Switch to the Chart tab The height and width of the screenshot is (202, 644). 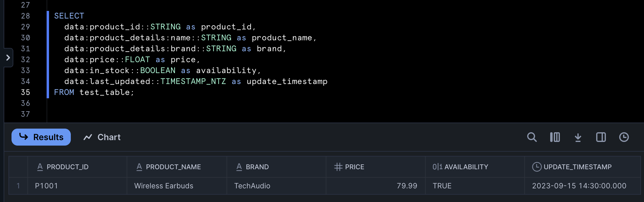click(102, 137)
